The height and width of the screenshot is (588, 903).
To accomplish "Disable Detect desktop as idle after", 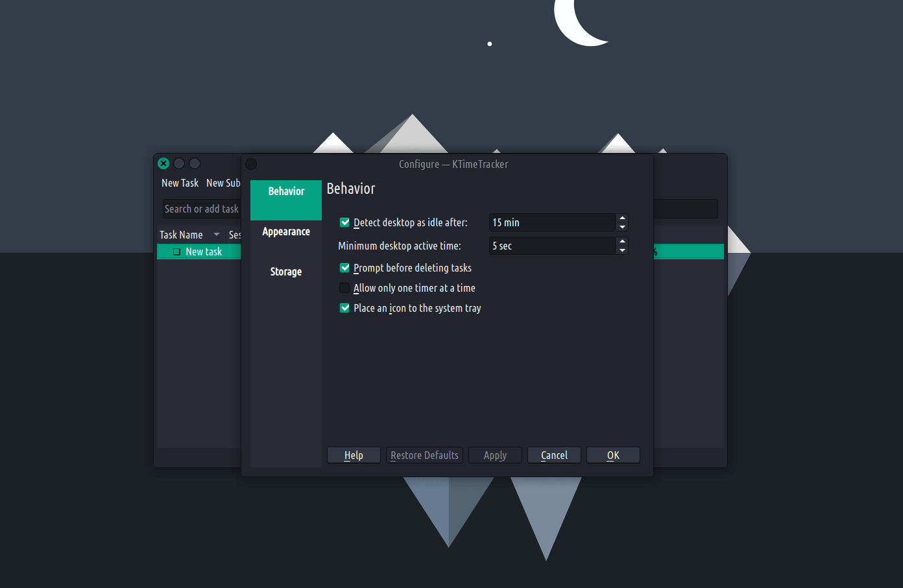I will pos(344,222).
